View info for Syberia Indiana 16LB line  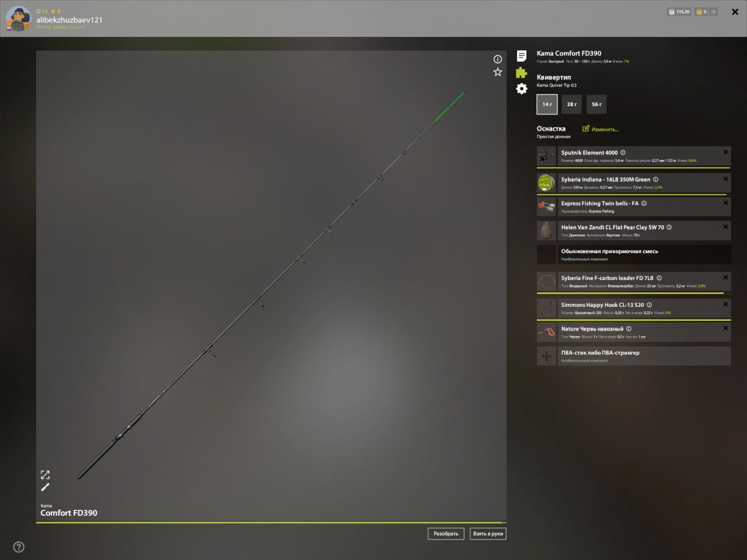655,179
